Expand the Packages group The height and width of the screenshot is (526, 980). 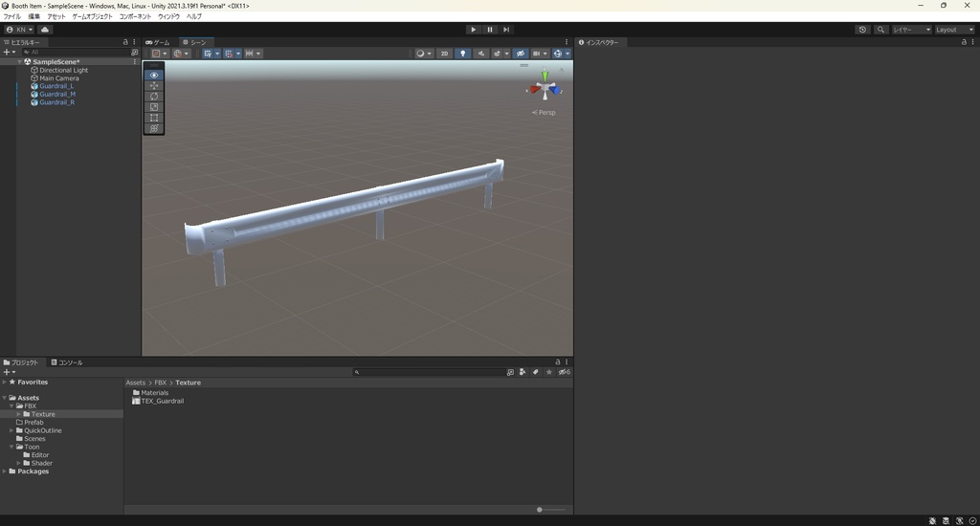pyautogui.click(x=5, y=471)
